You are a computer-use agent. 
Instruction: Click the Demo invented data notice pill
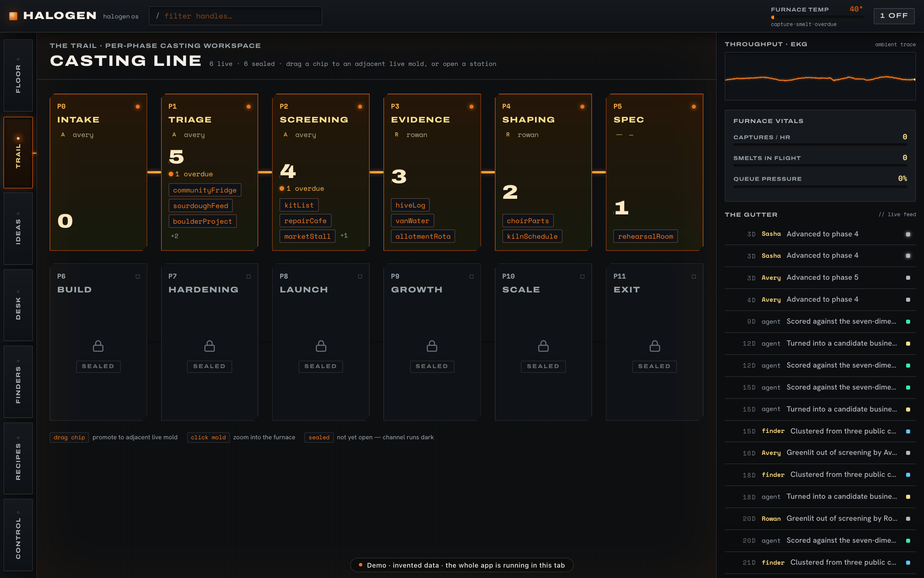pos(462,565)
